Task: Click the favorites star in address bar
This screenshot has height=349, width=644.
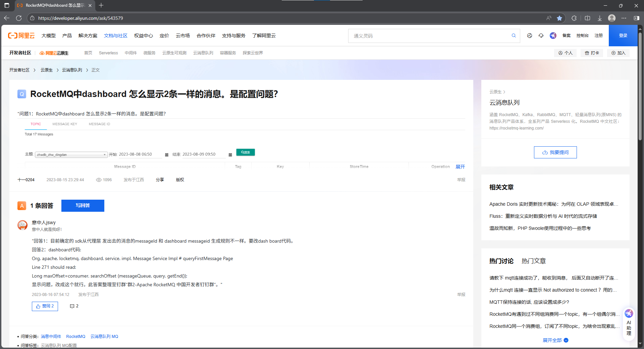Action: (x=559, y=18)
